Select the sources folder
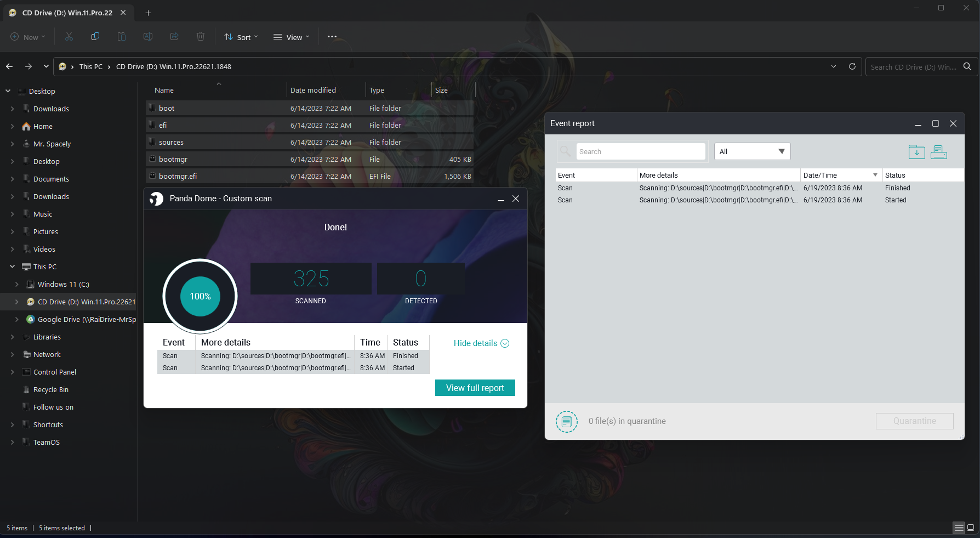This screenshot has height=538, width=980. pyautogui.click(x=310, y=142)
